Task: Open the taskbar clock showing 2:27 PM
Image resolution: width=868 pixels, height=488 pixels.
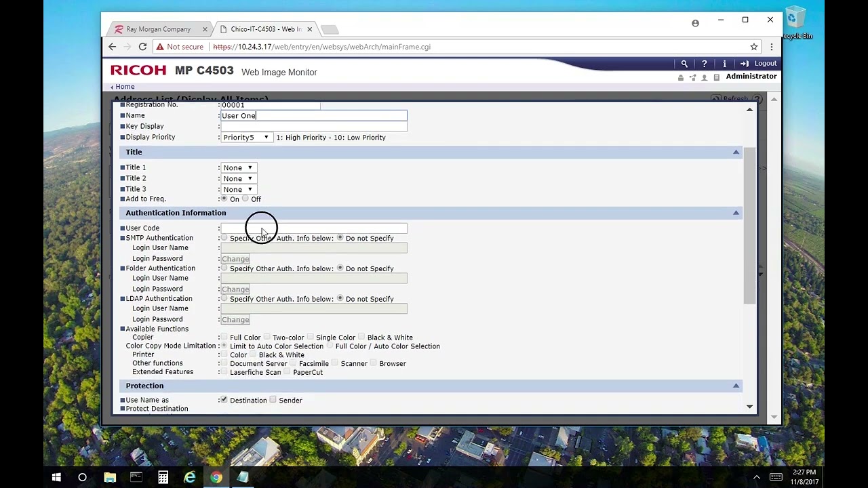Action: pos(804,477)
